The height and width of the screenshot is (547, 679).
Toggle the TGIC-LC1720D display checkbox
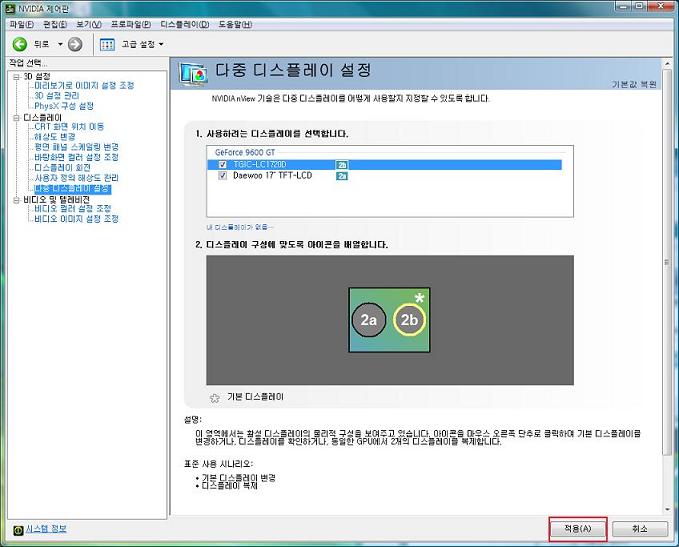(223, 165)
